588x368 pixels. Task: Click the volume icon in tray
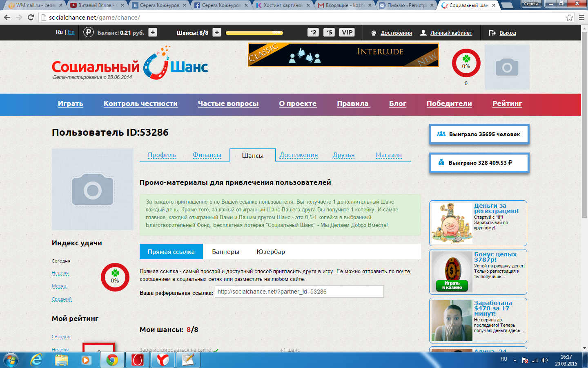(545, 360)
